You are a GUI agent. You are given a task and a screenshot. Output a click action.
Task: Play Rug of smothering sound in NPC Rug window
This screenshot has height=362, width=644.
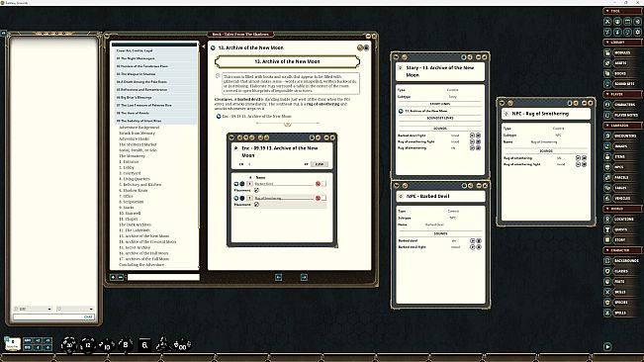(x=578, y=158)
